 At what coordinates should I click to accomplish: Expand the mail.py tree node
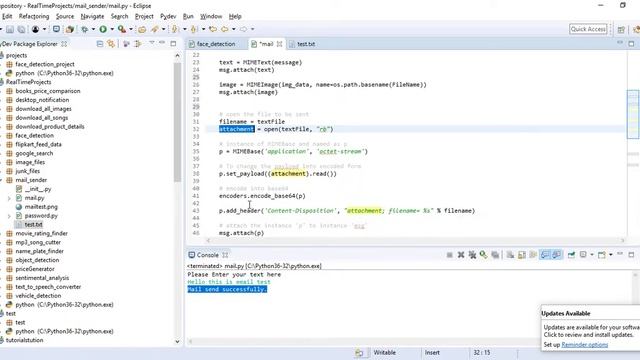tap(9, 198)
